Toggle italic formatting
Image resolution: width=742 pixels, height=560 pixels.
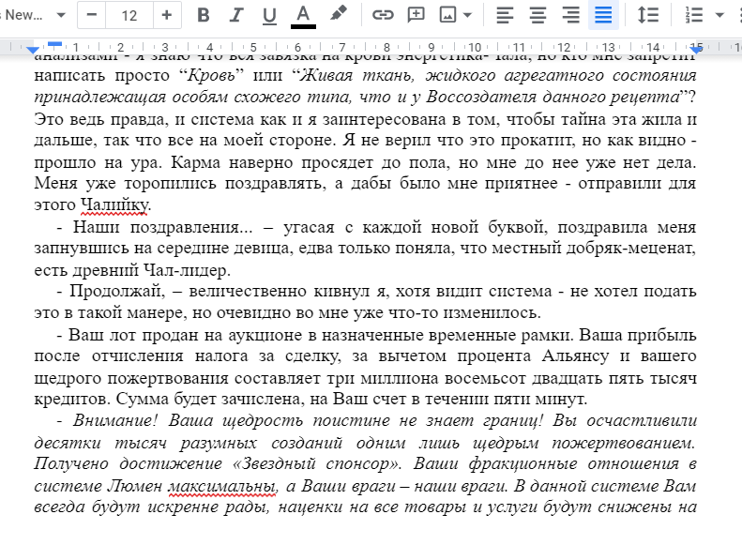236,15
